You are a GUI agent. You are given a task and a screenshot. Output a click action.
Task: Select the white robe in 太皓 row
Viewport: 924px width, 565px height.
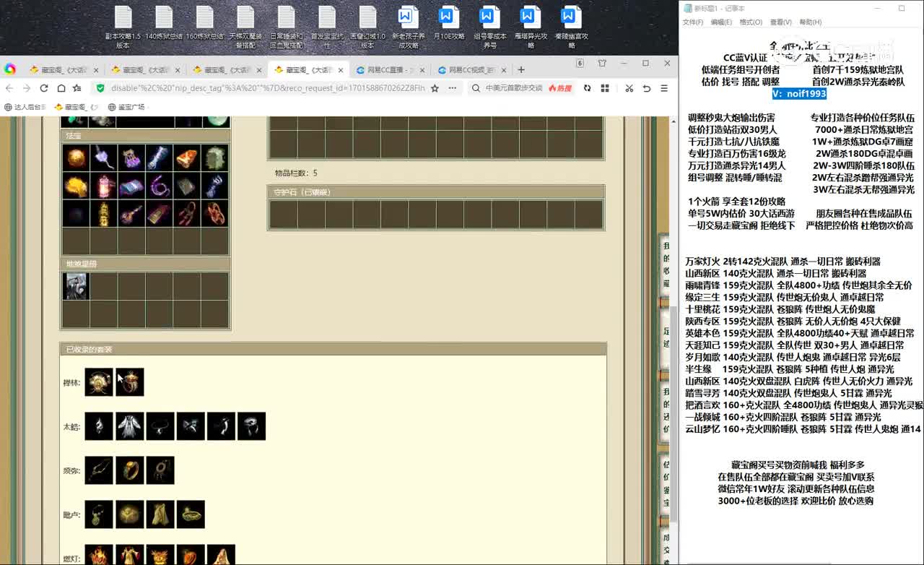tap(130, 426)
